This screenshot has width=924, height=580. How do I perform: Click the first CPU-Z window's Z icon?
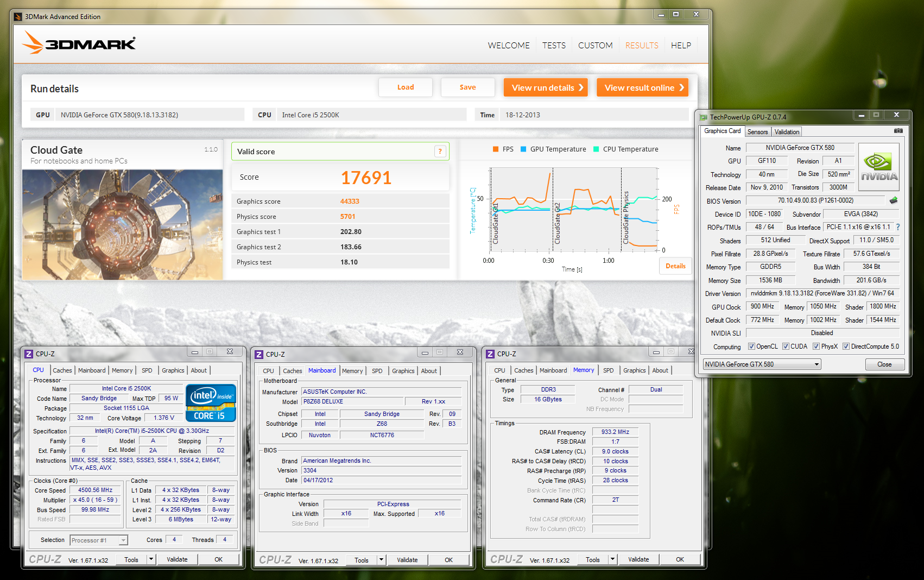pyautogui.click(x=29, y=354)
